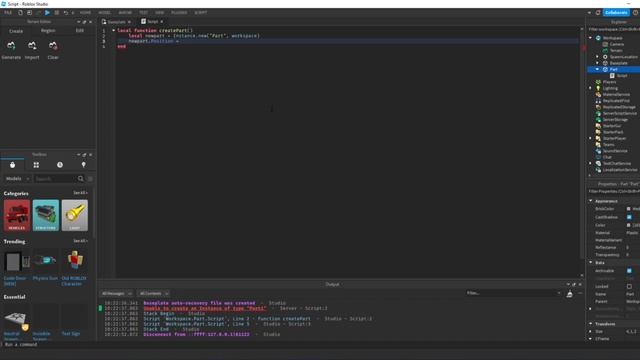Toggle the CastShadow checkbox in Properties
This screenshot has height=360, width=640.
tap(629, 217)
